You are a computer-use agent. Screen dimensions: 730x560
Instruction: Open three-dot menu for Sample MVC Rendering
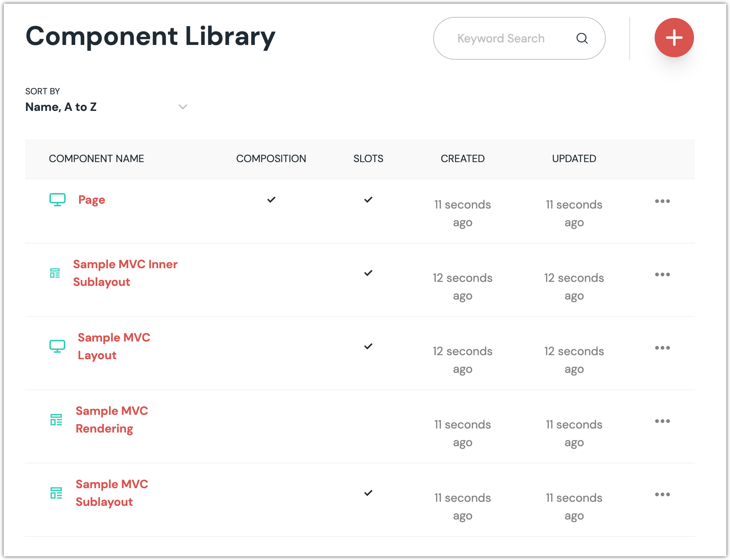(x=662, y=421)
